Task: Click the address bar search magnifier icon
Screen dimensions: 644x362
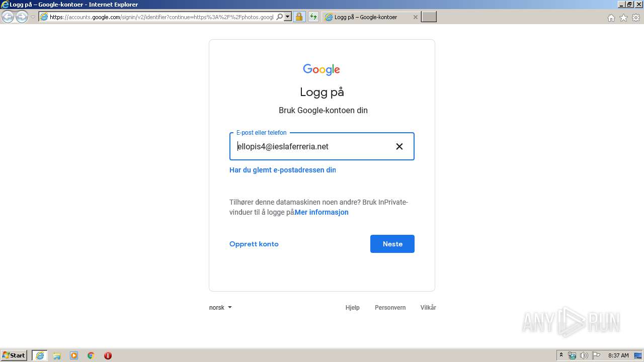Action: click(280, 17)
